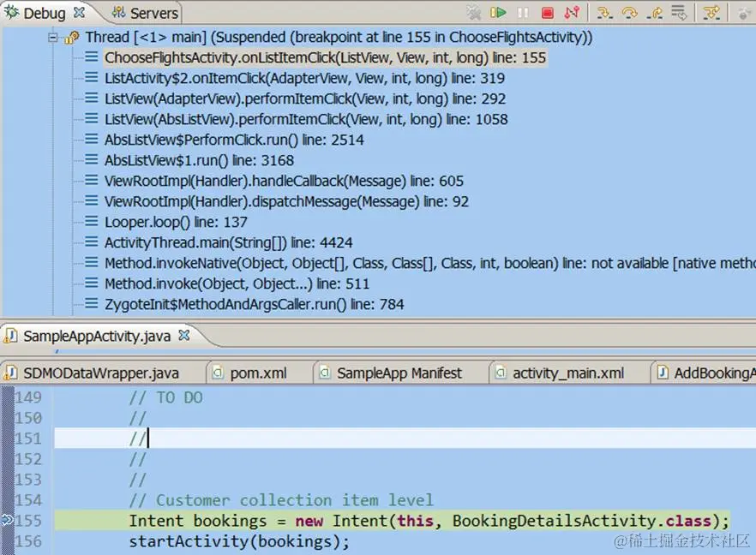
Task: Step Over the current line
Action: 629,13
